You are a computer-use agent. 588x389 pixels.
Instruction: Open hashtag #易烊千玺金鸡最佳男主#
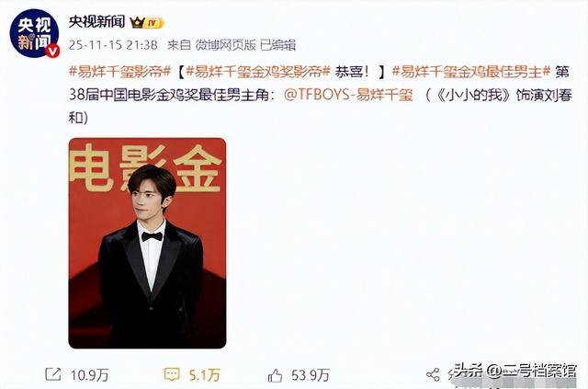(x=471, y=72)
